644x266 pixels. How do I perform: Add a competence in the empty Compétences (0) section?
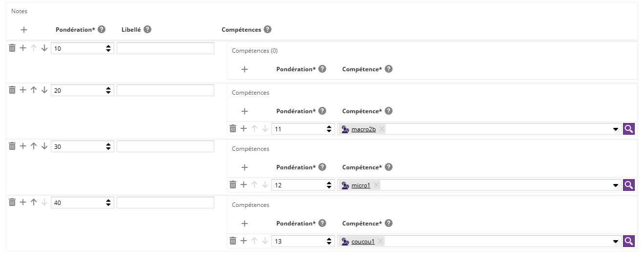pos(245,69)
